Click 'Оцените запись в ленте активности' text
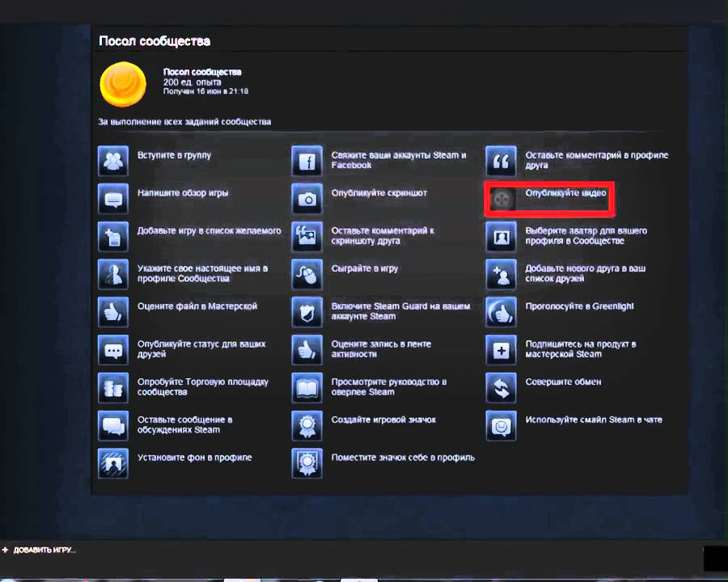The width and height of the screenshot is (728, 582). tap(381, 349)
